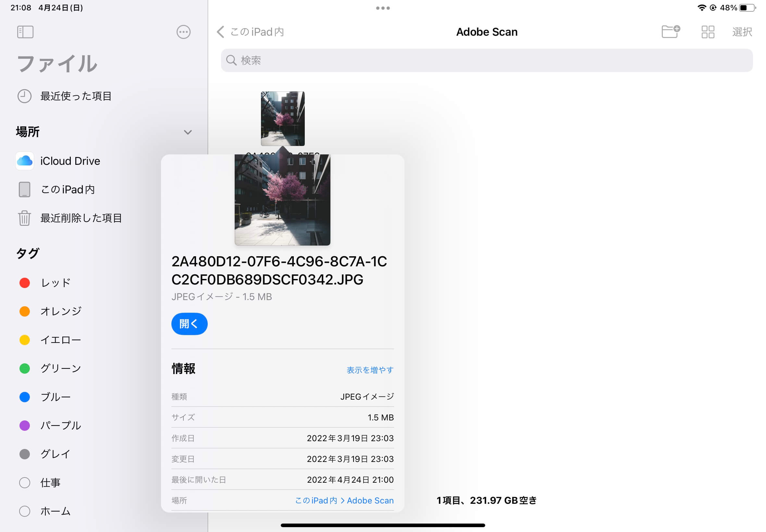Open iCloud Drive location
Viewport: 766px width, 532px height.
70,161
